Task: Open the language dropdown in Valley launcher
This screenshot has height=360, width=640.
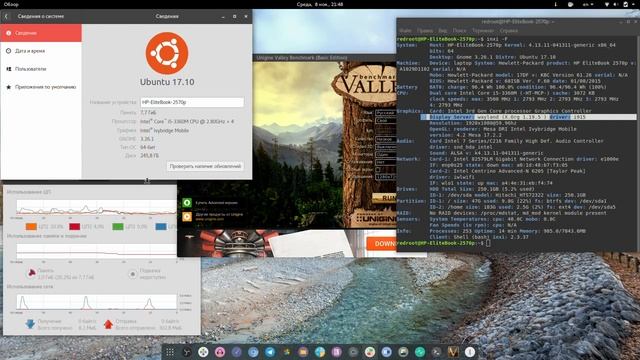Action: pos(386,112)
